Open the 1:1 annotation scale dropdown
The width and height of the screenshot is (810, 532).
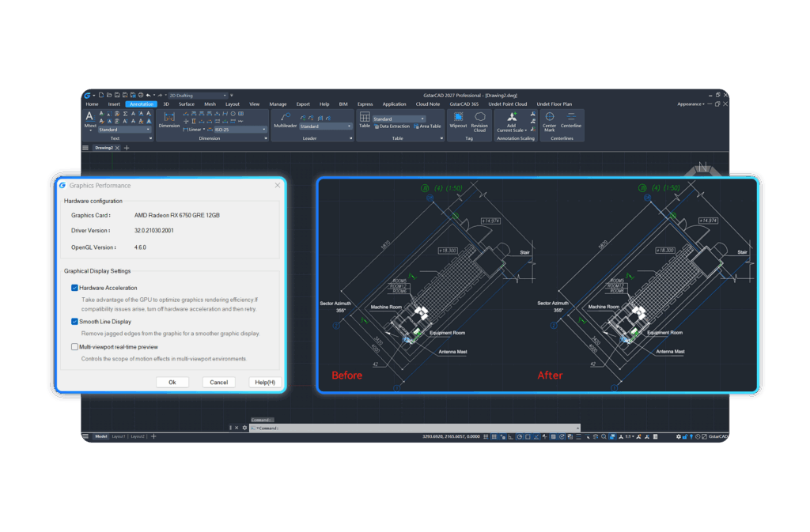(x=630, y=436)
